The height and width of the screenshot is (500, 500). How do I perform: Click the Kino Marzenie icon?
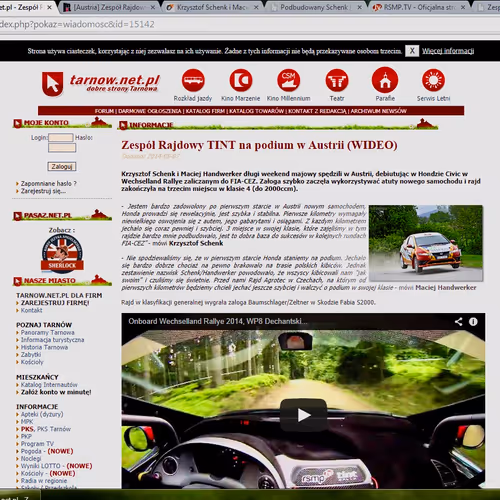[241, 80]
